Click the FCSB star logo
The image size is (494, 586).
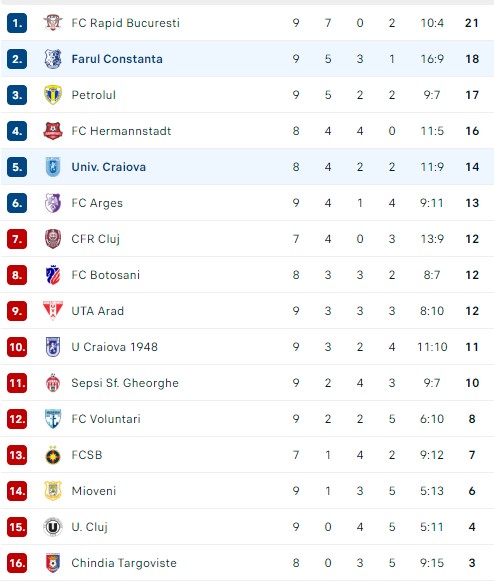(53, 455)
